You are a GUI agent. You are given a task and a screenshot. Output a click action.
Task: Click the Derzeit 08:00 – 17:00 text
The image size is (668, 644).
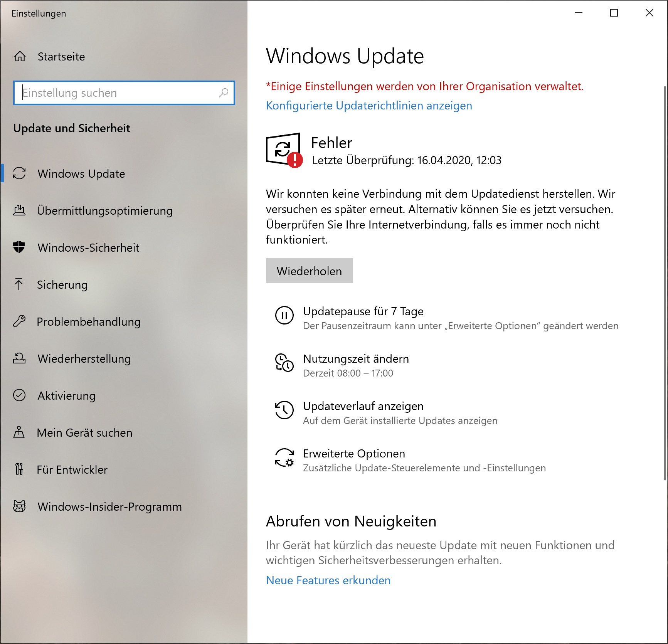(x=348, y=373)
